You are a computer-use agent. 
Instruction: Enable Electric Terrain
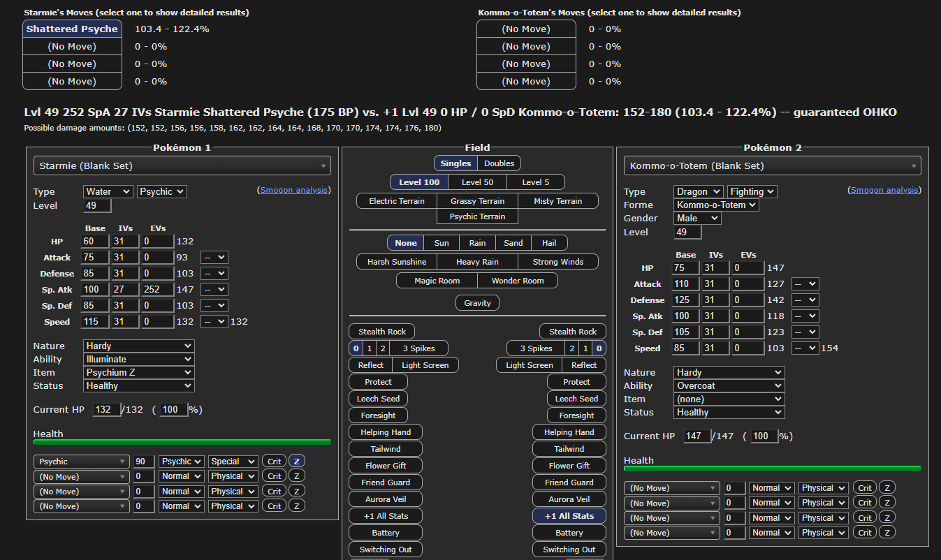coord(396,201)
